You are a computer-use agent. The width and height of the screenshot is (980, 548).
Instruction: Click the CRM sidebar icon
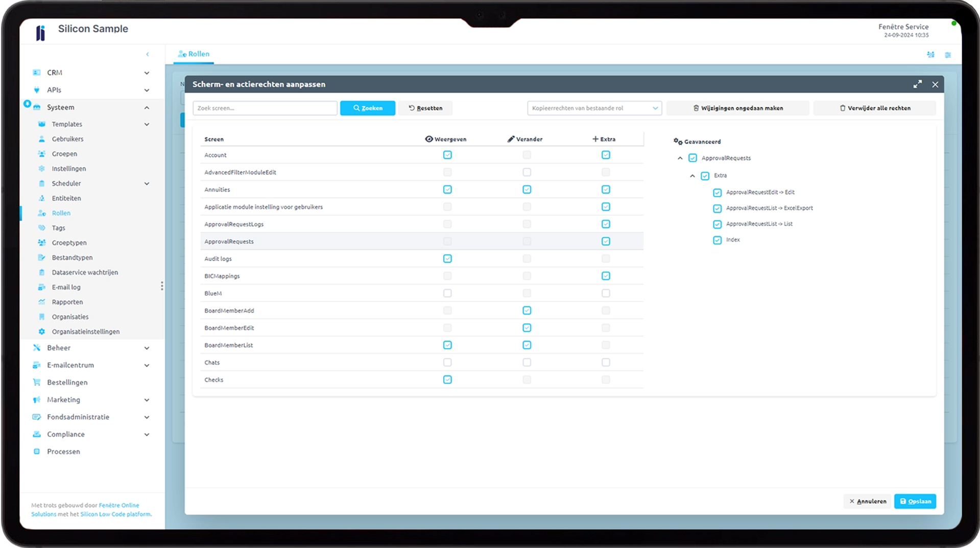(37, 73)
